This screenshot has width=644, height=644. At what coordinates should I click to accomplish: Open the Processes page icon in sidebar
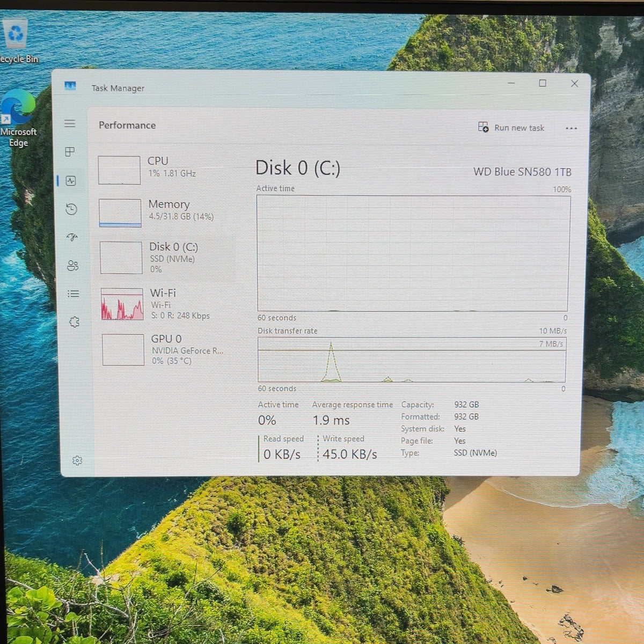click(x=70, y=152)
